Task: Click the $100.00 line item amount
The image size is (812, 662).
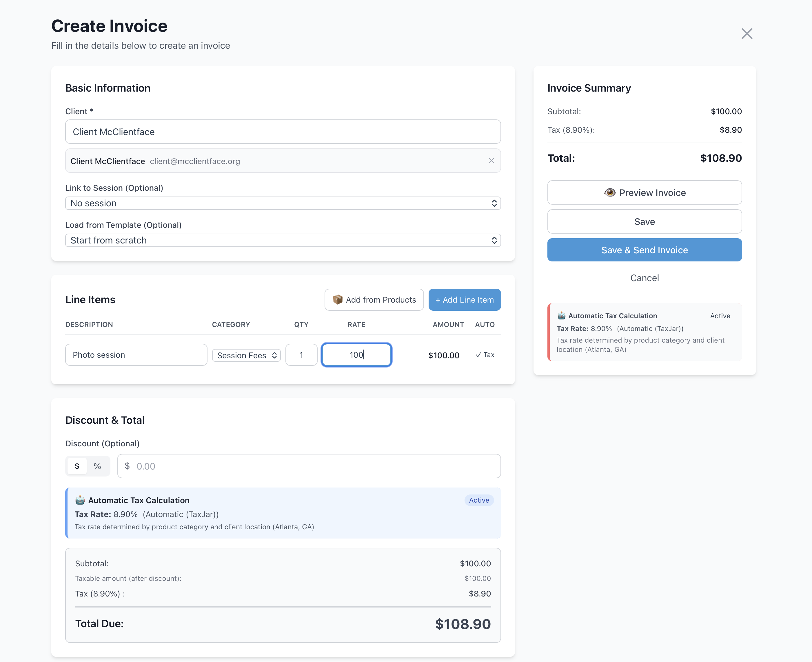Action: click(x=443, y=355)
